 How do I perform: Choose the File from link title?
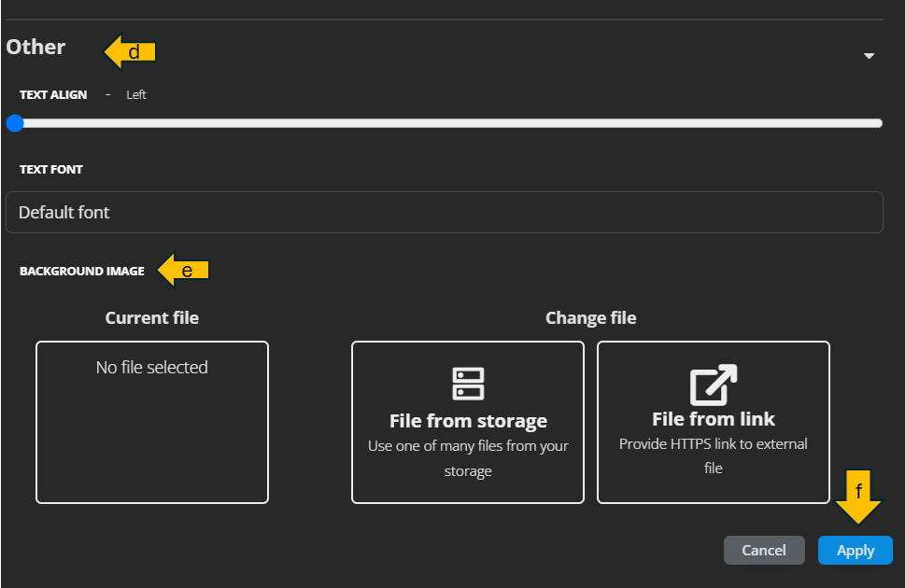click(714, 418)
